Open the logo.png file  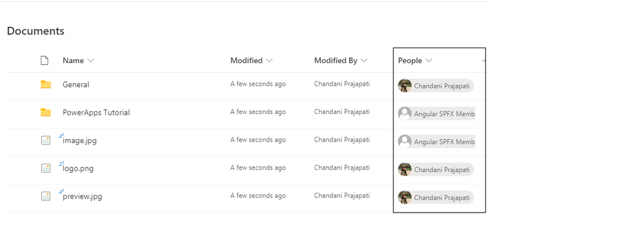tap(78, 168)
